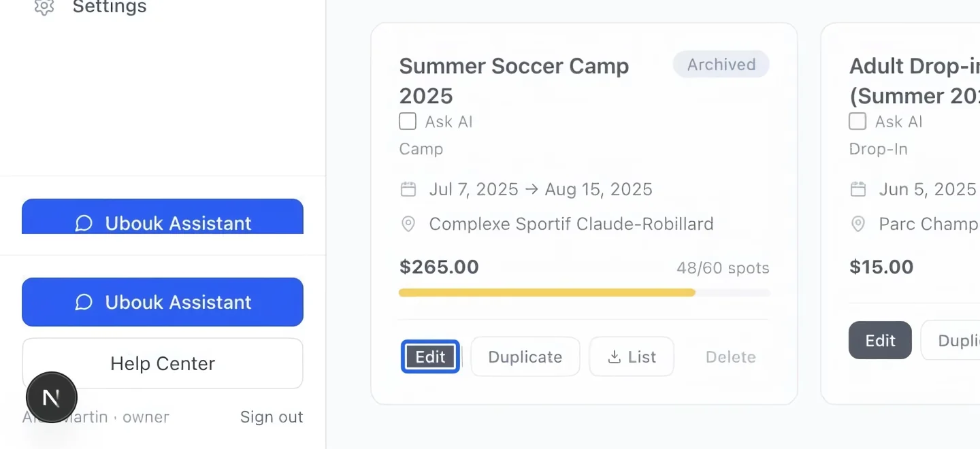Open Settings via the gear icon
The image size is (980, 449).
(44, 7)
